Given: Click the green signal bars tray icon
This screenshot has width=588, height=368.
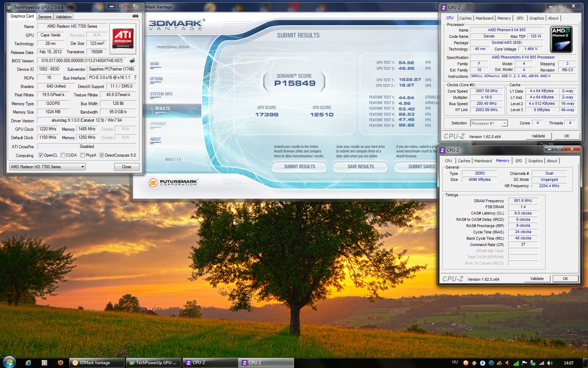Looking at the screenshot, I should [x=516, y=363].
